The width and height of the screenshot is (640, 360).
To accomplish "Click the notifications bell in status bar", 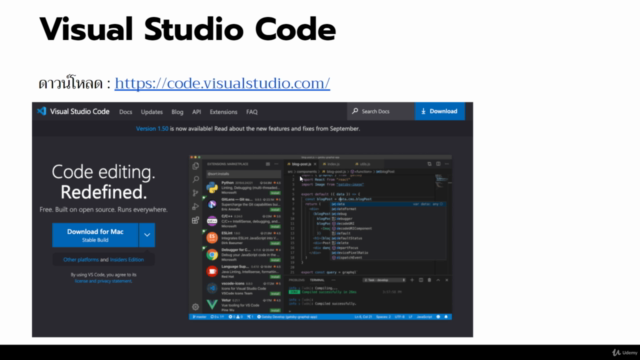I will click(x=446, y=317).
